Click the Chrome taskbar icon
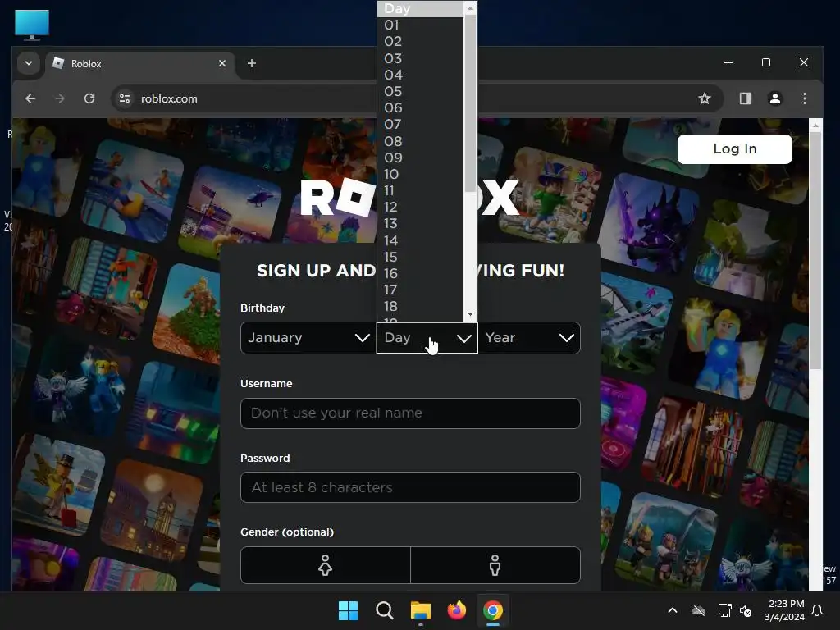Image resolution: width=840 pixels, height=630 pixels. [493, 610]
